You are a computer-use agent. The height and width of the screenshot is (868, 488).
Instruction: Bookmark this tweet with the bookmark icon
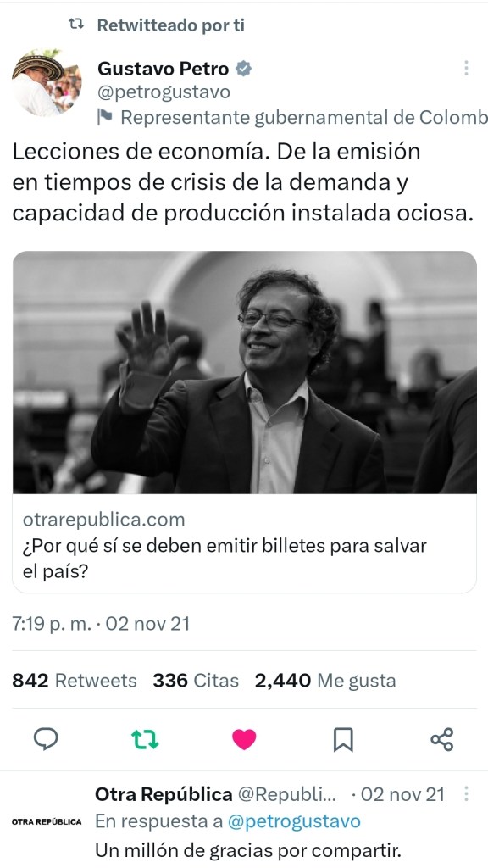coord(343,739)
